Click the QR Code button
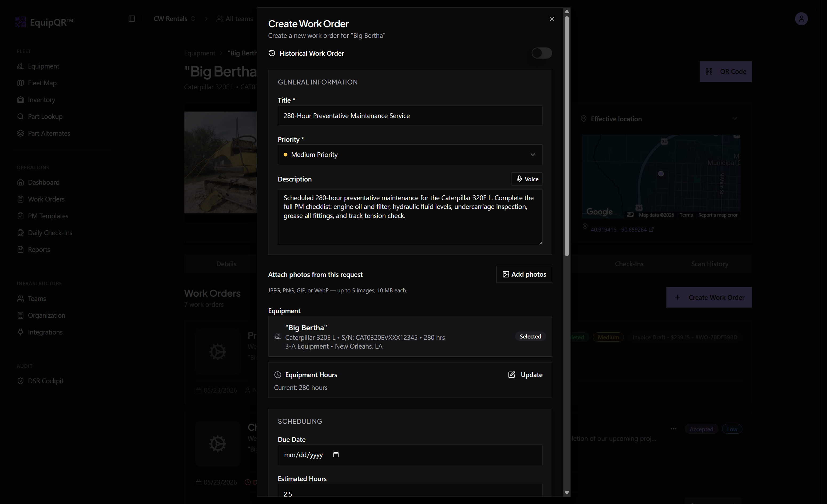Viewport: 827px width, 504px height. pyautogui.click(x=725, y=71)
